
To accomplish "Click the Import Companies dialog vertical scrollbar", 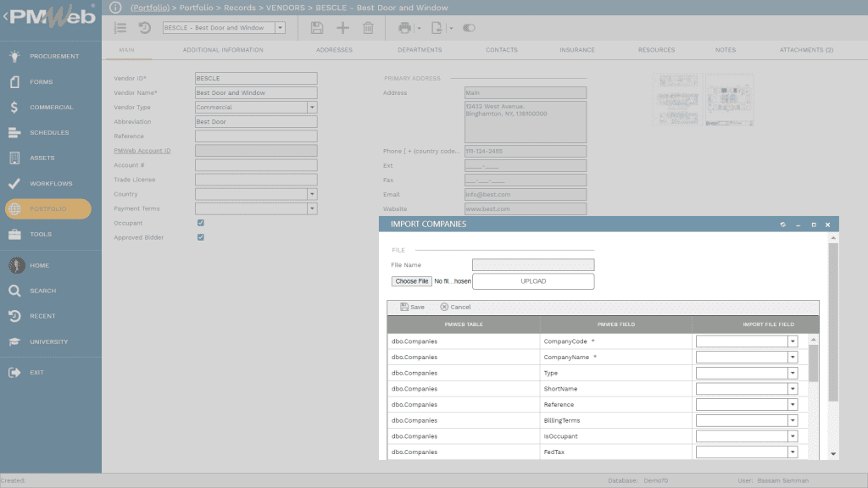I will (x=833, y=321).
